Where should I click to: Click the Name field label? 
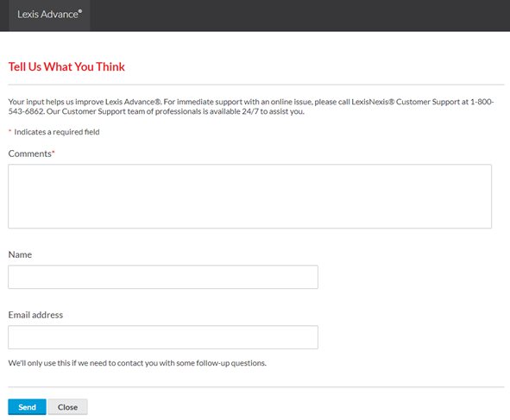coord(20,254)
